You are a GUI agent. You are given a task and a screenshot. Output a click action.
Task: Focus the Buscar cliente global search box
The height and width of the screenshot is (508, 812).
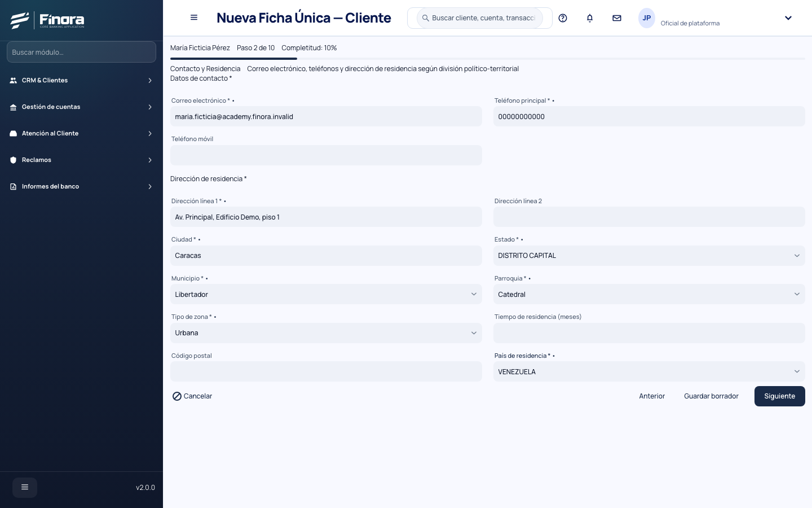pos(480,18)
